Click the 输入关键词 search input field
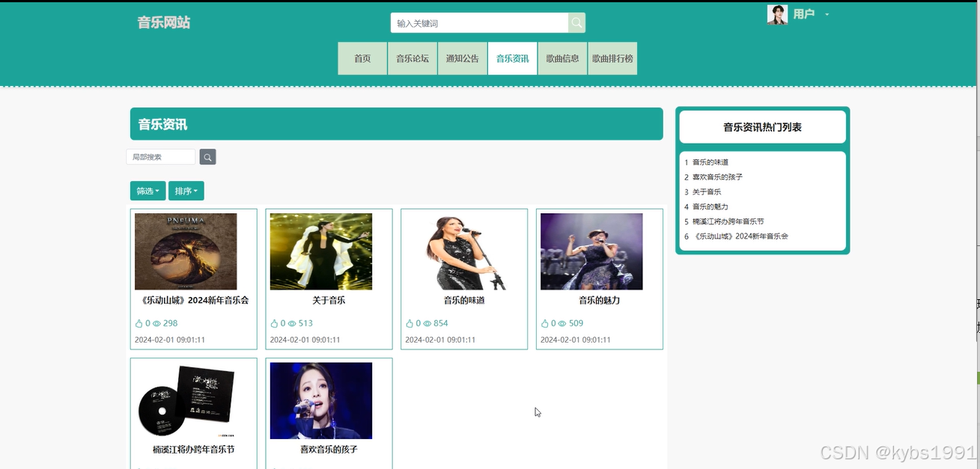The width and height of the screenshot is (980, 469). tap(479, 23)
